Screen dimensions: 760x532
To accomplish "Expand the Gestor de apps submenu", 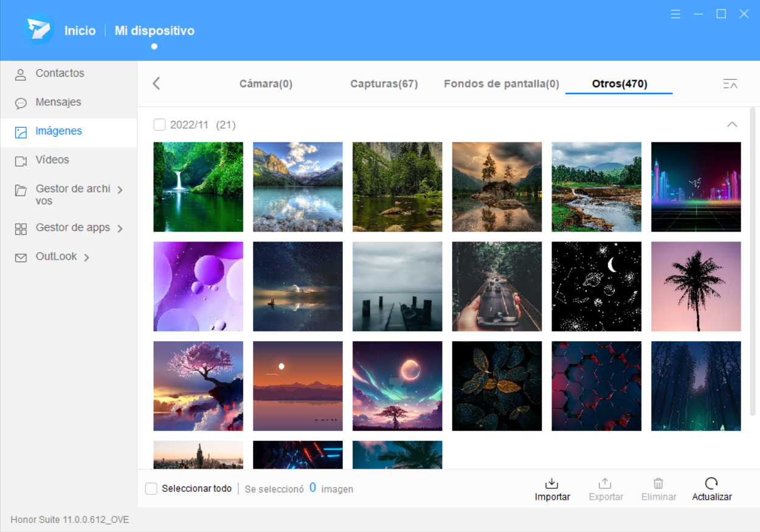I will click(120, 229).
